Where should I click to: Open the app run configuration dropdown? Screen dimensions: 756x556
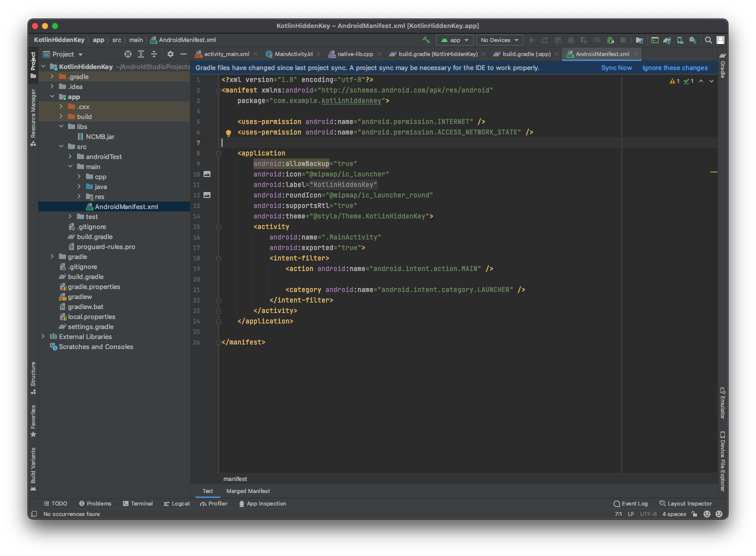click(454, 40)
